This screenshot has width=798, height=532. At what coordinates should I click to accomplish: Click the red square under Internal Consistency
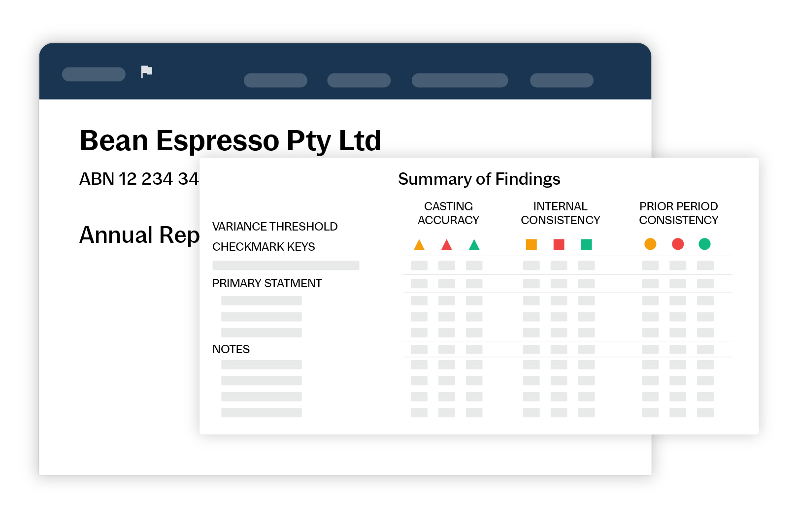[x=559, y=244]
